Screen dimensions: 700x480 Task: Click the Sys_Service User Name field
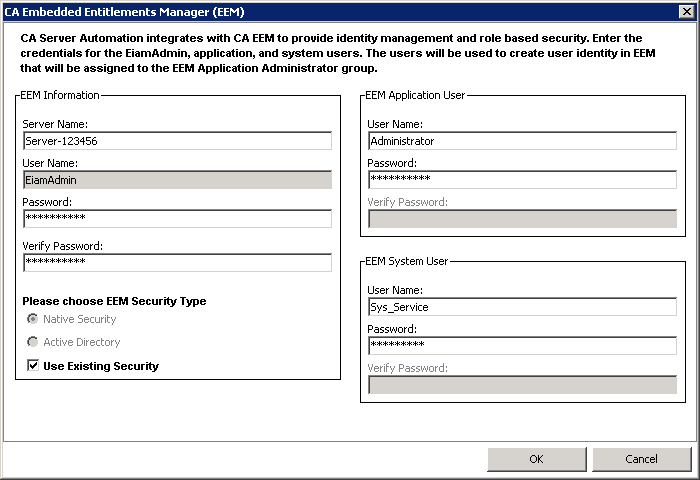coord(522,307)
